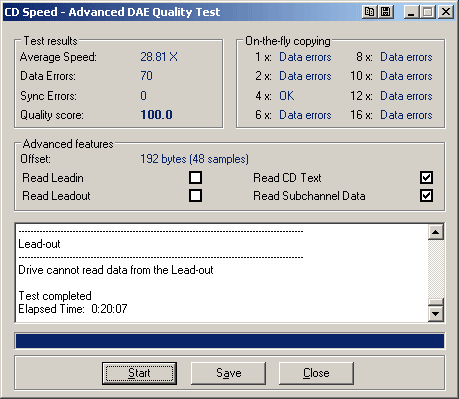Click the log scrollbar down arrow

[436, 314]
